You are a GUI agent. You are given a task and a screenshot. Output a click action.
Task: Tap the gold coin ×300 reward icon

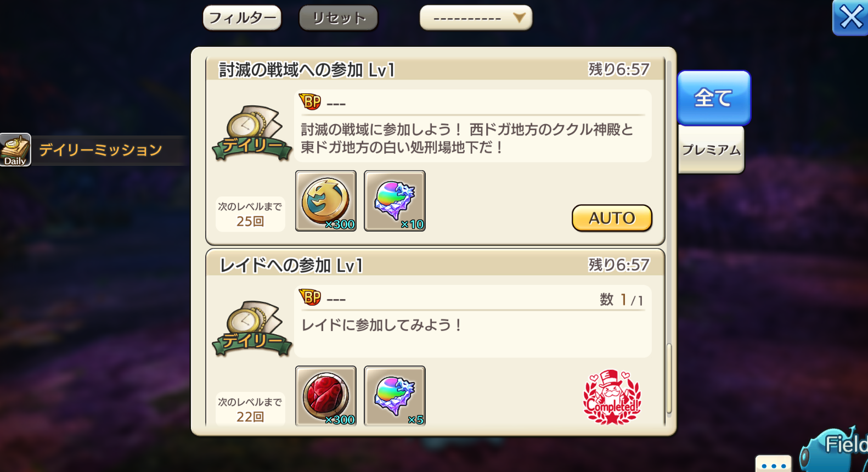326,201
